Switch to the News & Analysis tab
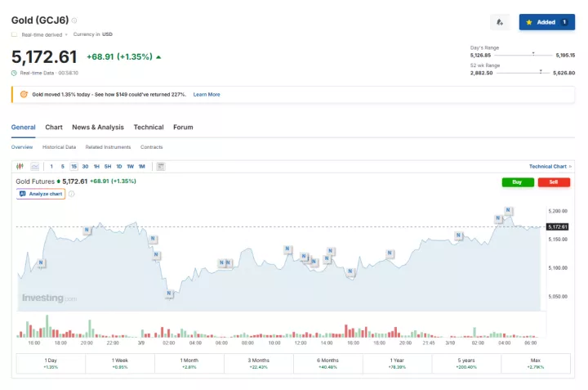The height and width of the screenshot is (390, 588). point(98,128)
